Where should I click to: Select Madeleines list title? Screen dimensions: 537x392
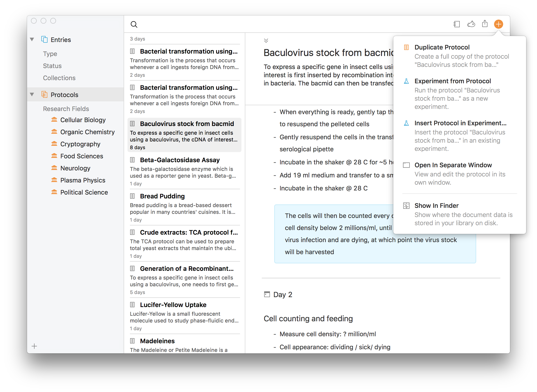click(157, 341)
